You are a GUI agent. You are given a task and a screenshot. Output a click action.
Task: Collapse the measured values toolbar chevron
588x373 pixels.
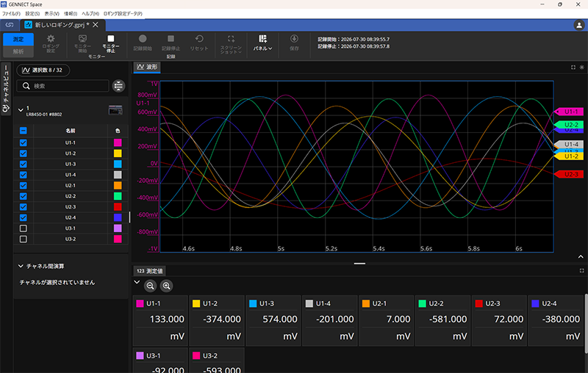137,282
